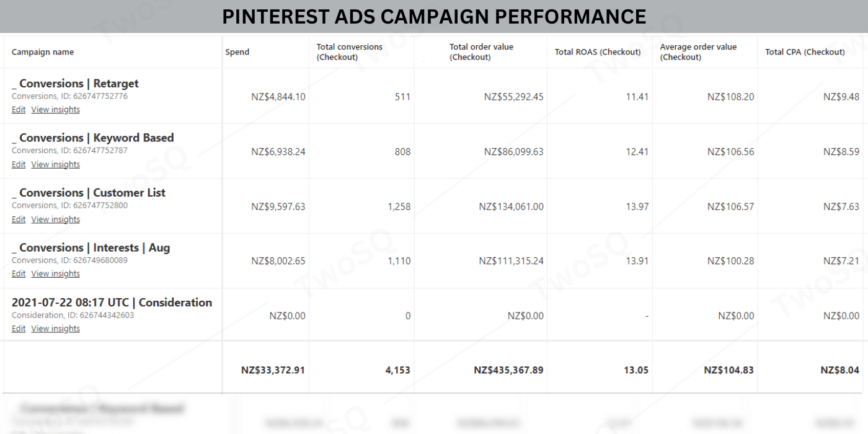
Task: Sort by Total order value (Checkout) header
Action: [x=481, y=52]
